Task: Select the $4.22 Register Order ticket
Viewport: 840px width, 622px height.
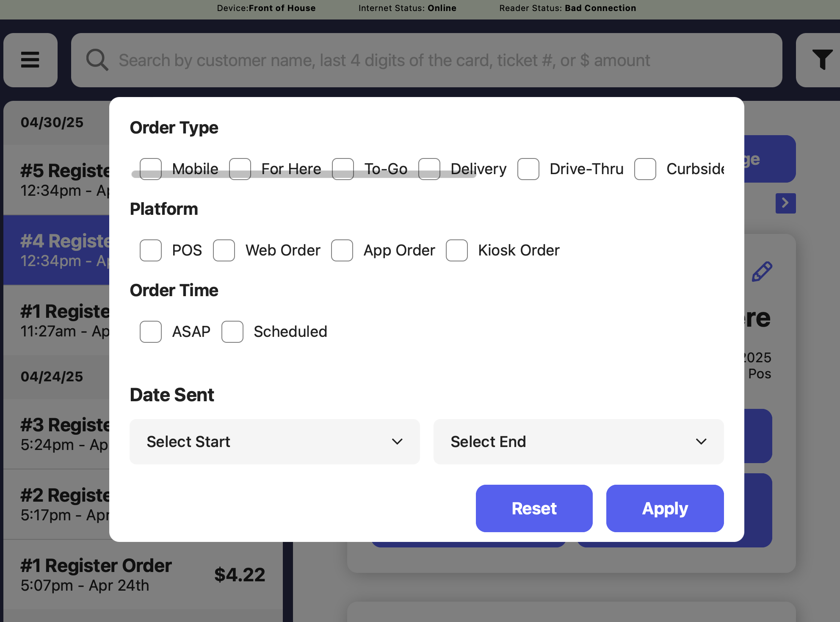Action: 142,575
